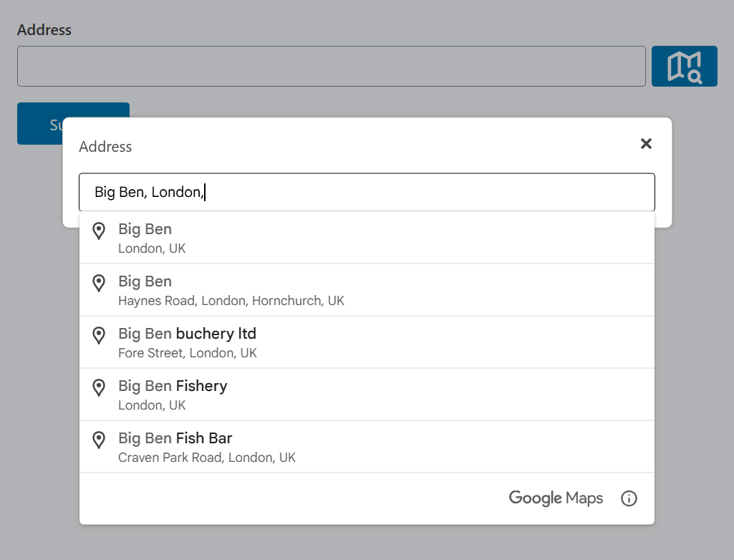The width and height of the screenshot is (734, 560).
Task: Click the Address title of the dialog
Action: coord(105,146)
